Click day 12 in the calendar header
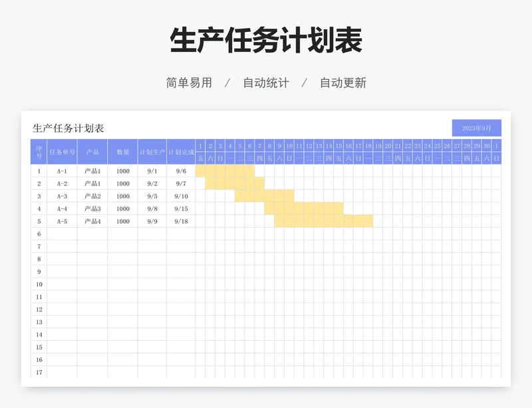The width and height of the screenshot is (532, 408). pos(309,146)
